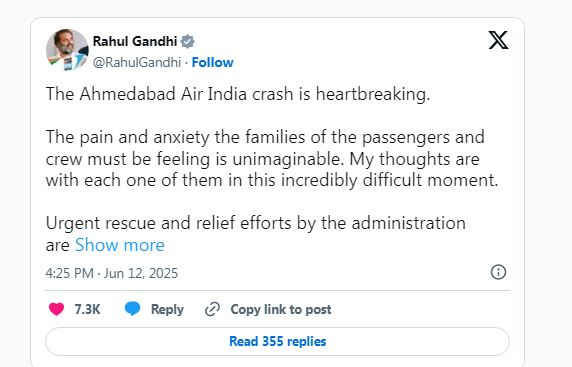The image size is (572, 367).
Task: Click the text about urgent rescue efforts
Action: (x=256, y=234)
